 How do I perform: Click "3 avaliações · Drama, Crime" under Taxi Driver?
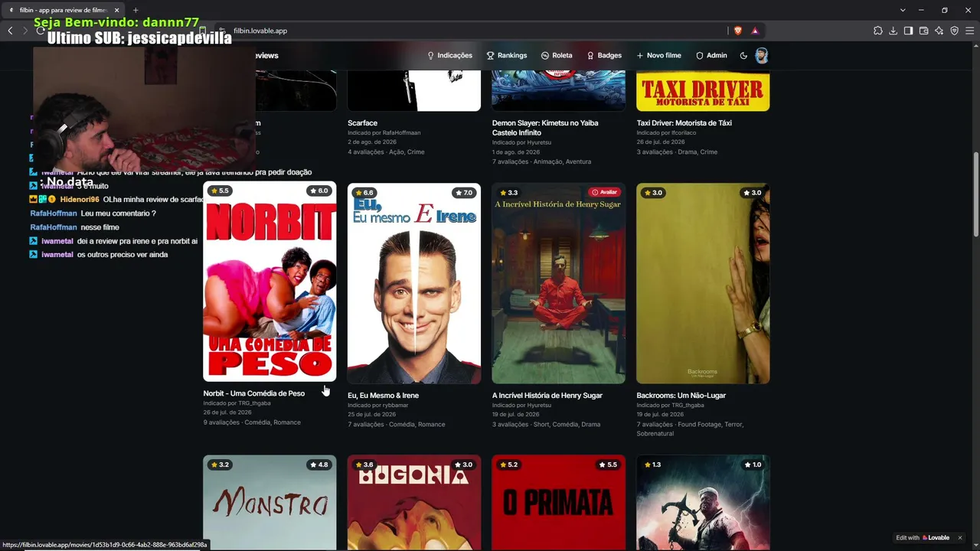[677, 152]
